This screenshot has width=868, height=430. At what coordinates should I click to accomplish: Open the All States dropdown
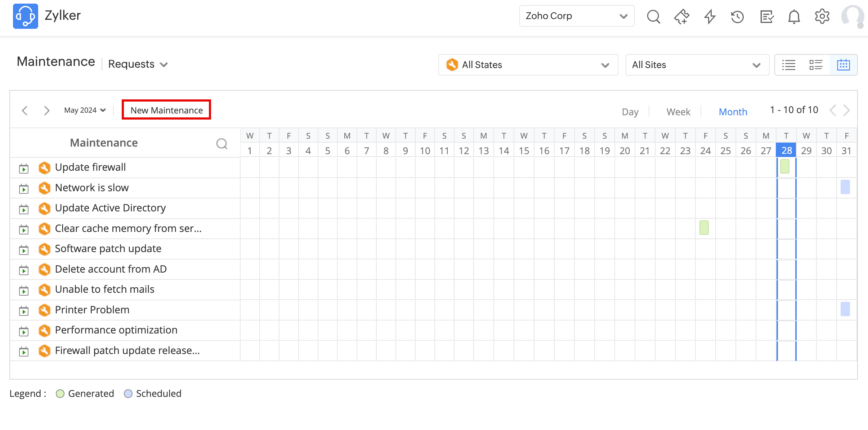[528, 65]
